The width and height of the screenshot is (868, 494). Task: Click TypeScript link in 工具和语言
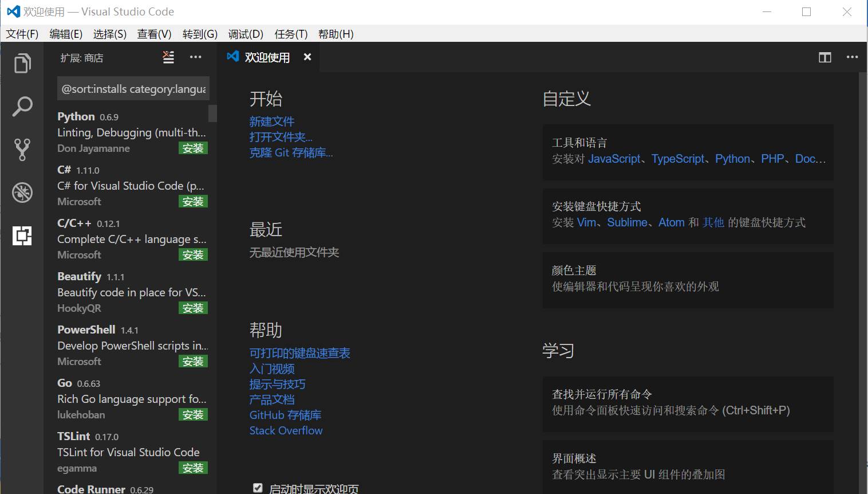click(x=678, y=159)
